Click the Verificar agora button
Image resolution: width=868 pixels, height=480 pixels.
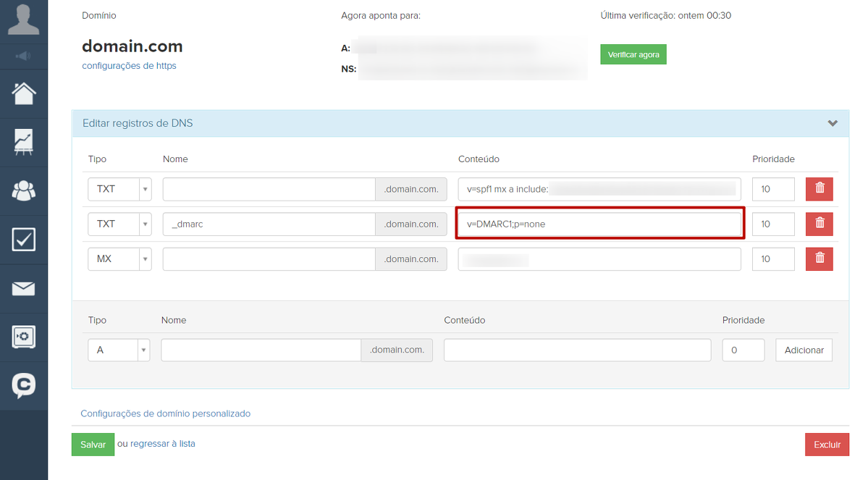633,55
